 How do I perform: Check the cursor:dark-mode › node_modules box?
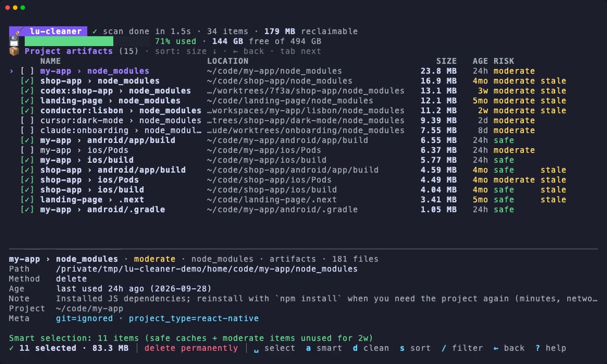coord(27,120)
